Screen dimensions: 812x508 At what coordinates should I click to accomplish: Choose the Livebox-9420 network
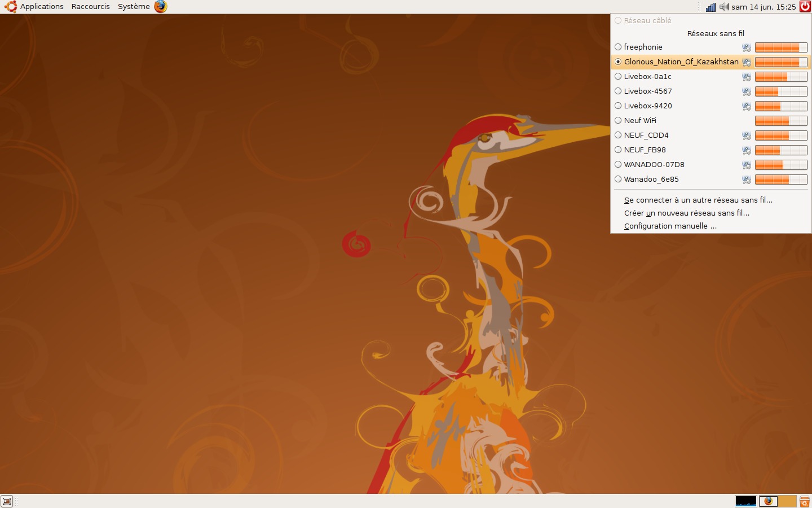click(711, 106)
